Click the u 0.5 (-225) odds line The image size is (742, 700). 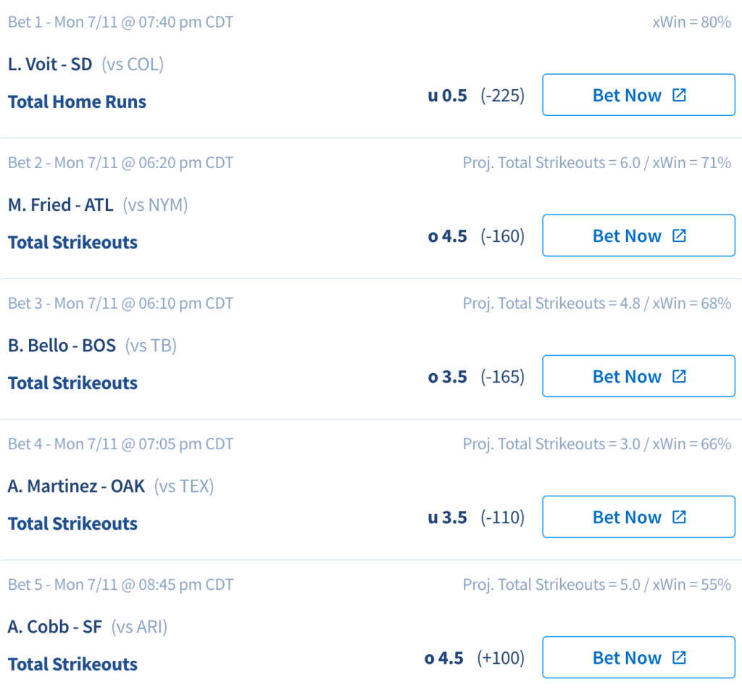click(x=476, y=96)
